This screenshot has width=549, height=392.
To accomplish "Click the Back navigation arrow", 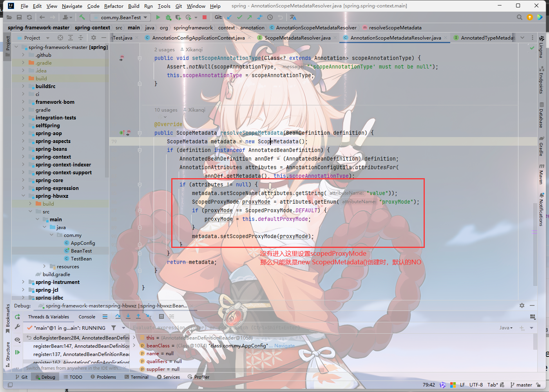I will point(42,17).
